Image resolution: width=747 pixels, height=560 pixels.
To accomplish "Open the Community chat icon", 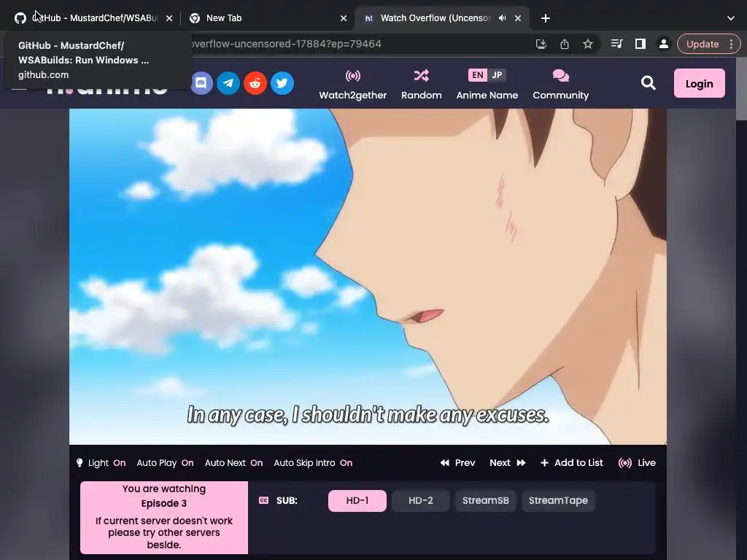I will click(561, 76).
